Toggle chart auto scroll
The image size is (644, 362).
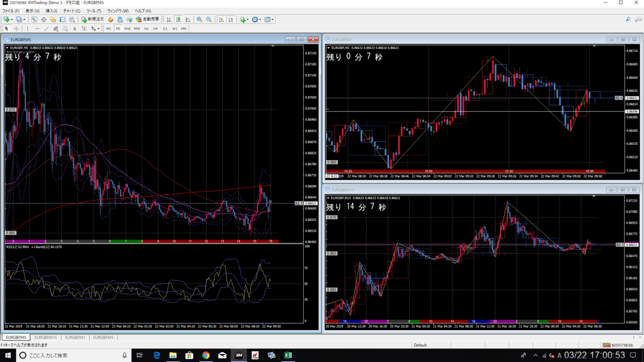(222, 19)
